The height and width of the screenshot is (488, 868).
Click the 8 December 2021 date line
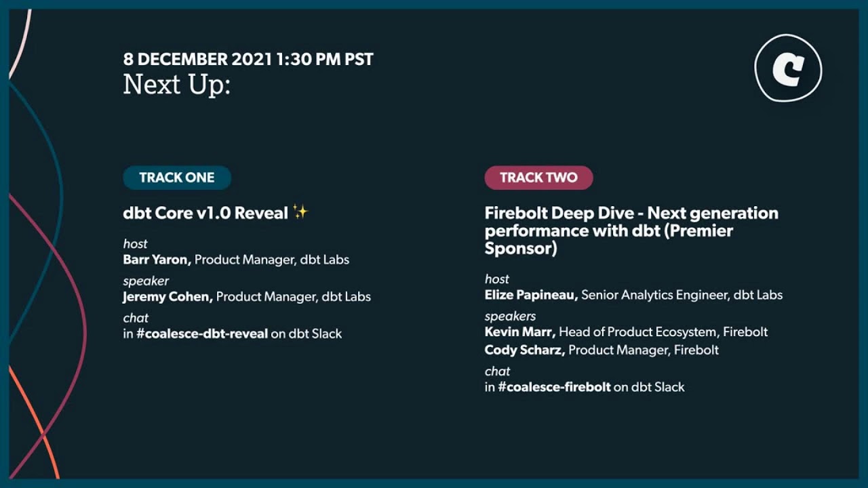pos(248,59)
